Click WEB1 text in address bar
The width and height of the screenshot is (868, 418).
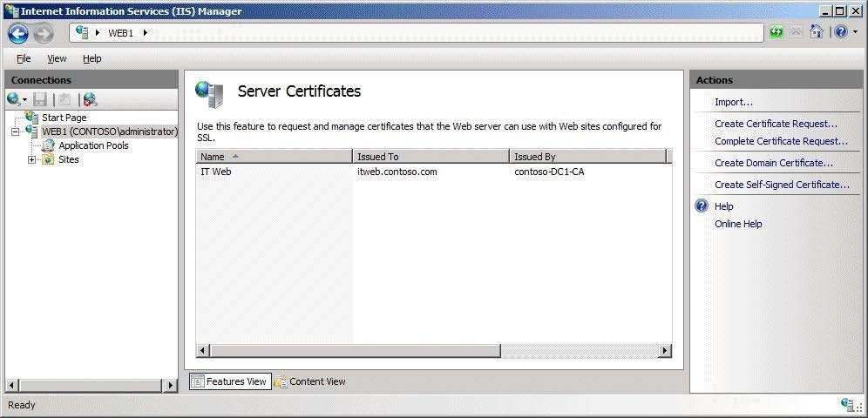120,32
